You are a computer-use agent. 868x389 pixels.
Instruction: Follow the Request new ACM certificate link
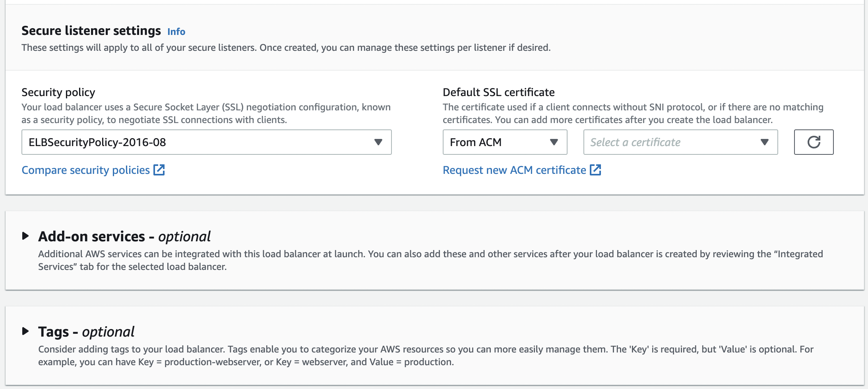(x=514, y=170)
